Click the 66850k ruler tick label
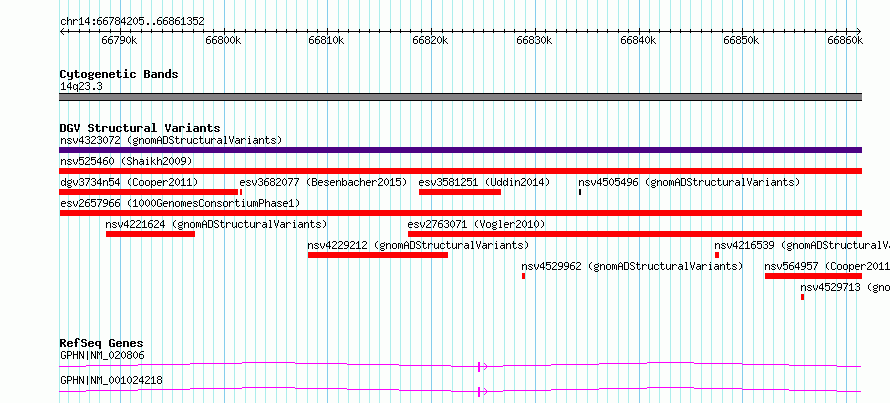 (x=741, y=40)
